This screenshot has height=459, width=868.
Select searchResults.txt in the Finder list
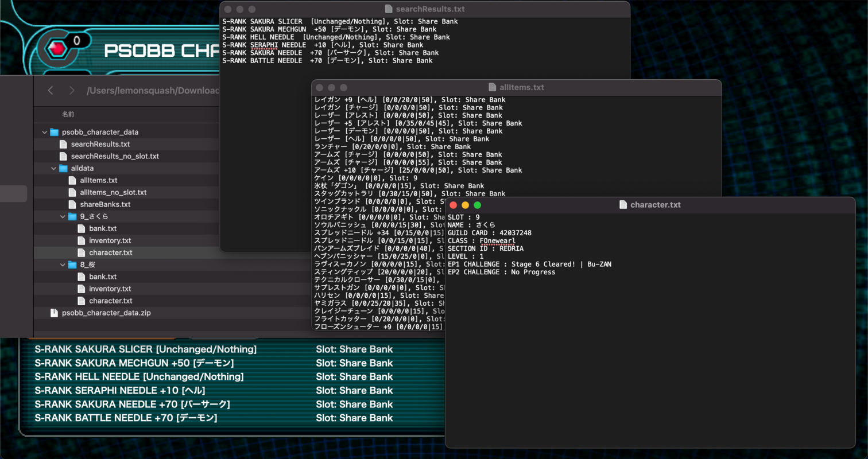coord(100,144)
